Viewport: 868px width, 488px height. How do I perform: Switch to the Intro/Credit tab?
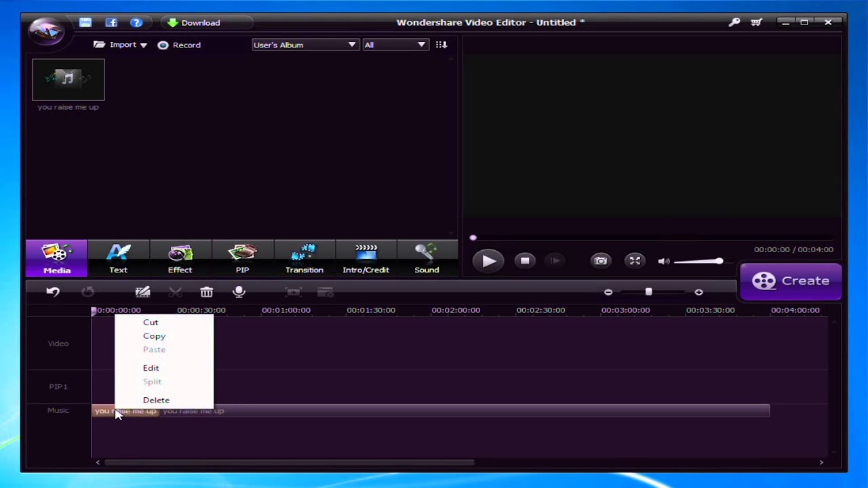click(x=366, y=258)
